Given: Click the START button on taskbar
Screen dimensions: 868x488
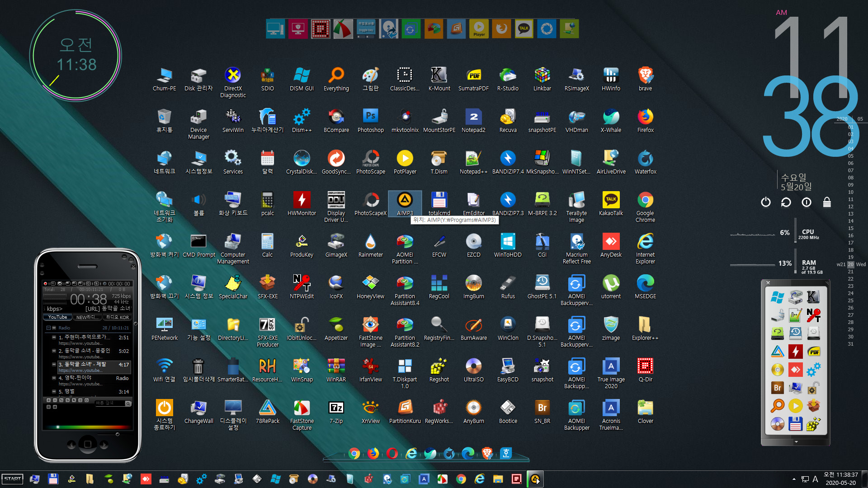Looking at the screenshot, I should point(13,479).
